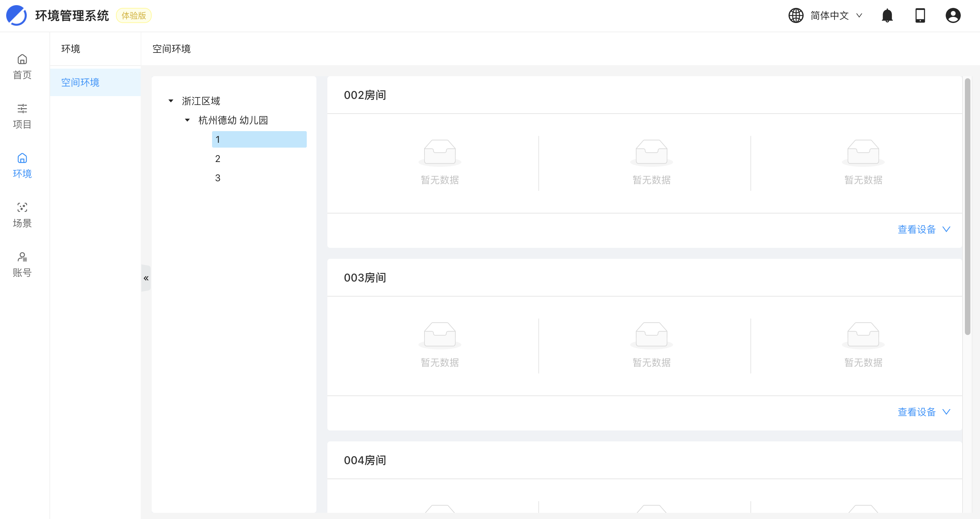Click the 体验版 badge
This screenshot has width=980, height=519.
[134, 15]
